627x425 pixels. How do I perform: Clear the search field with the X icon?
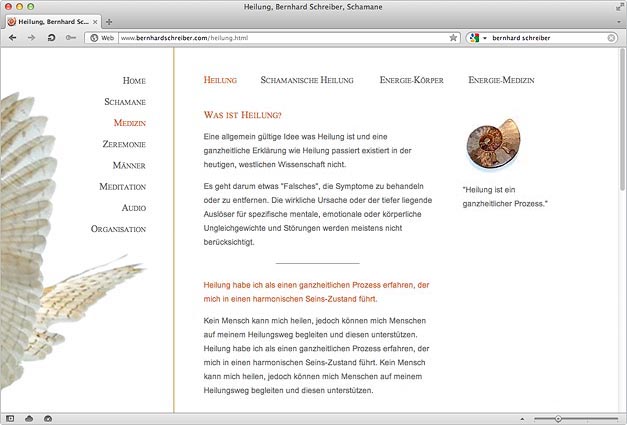611,38
